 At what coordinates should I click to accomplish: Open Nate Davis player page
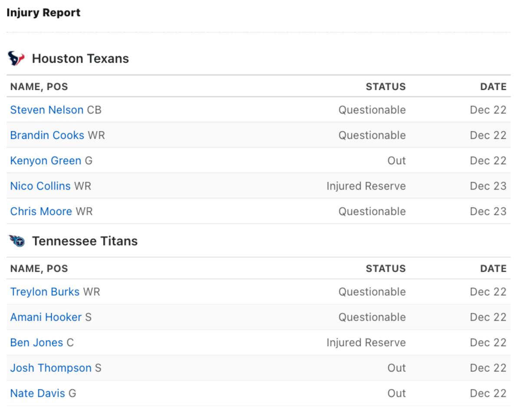[37, 393]
